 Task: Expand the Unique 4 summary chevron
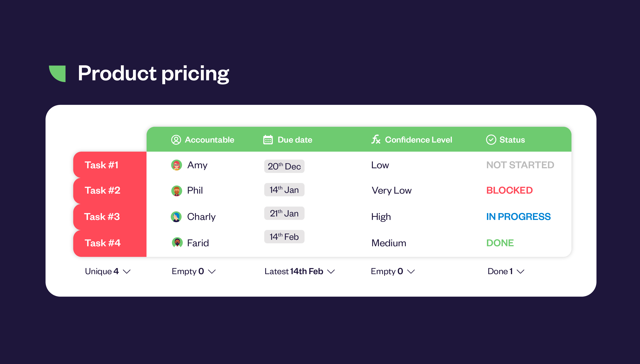[127, 272]
